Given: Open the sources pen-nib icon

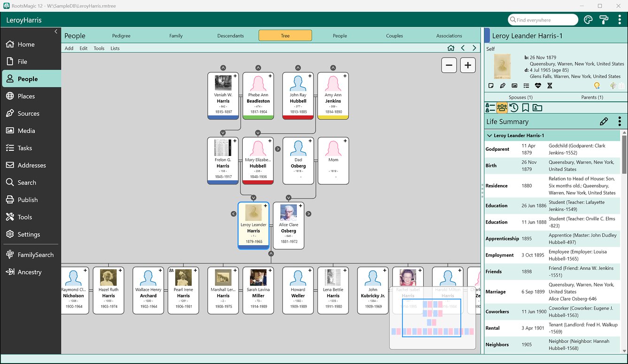Looking at the screenshot, I should click(x=503, y=85).
